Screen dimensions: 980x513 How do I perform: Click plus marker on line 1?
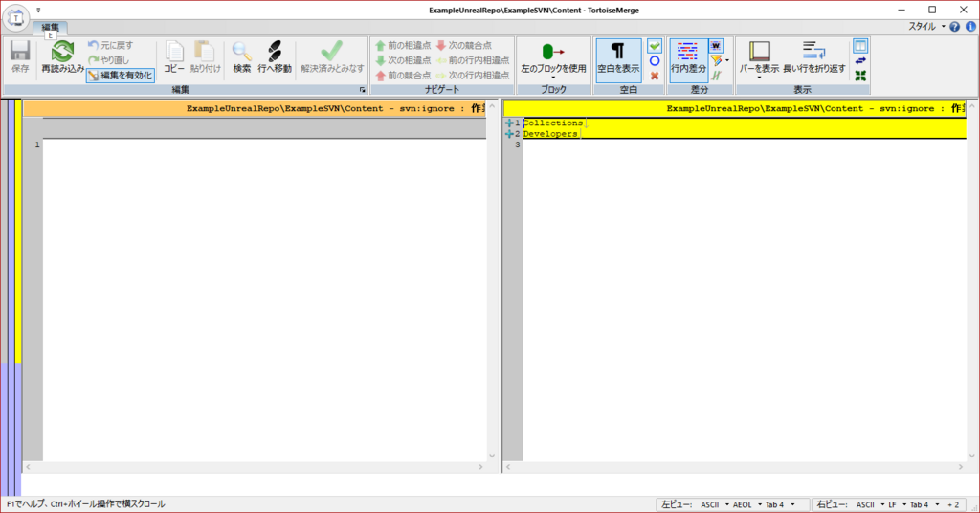[509, 123]
